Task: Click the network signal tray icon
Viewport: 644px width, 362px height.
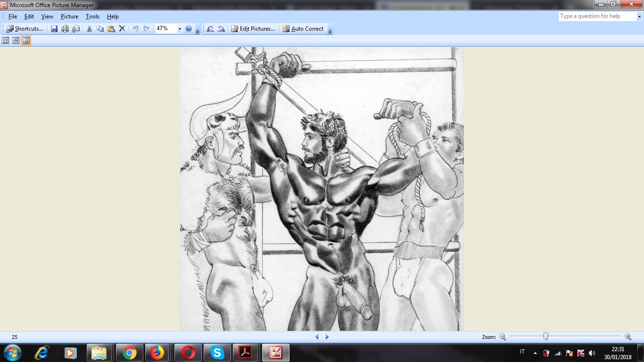Action: (x=558, y=353)
